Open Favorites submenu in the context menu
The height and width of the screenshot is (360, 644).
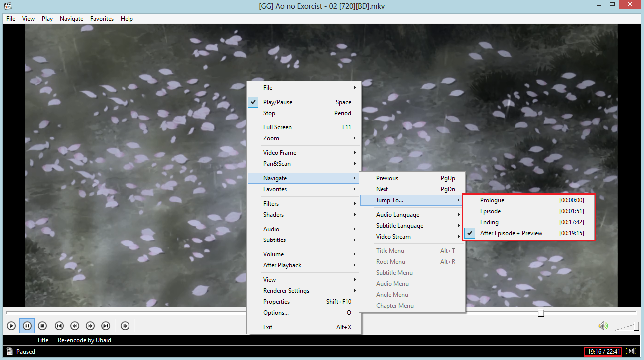pos(304,189)
